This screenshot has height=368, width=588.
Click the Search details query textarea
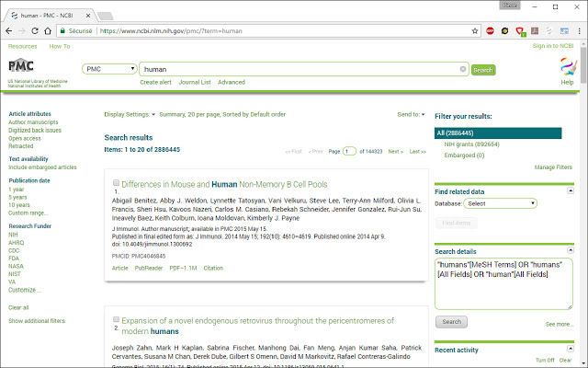(503, 284)
